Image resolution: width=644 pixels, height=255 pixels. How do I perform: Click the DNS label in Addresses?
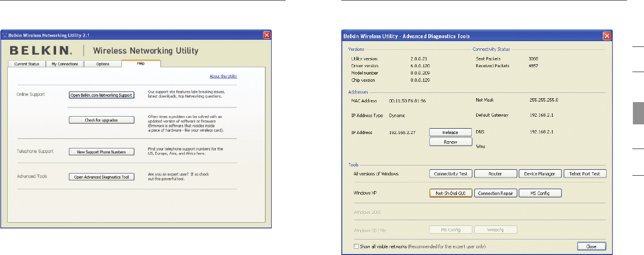(x=480, y=132)
